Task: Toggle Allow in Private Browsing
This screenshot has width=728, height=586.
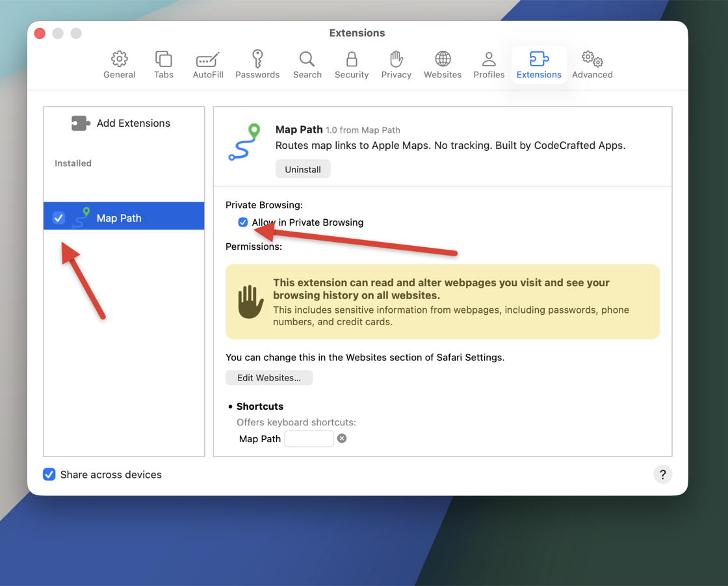Action: coord(243,222)
